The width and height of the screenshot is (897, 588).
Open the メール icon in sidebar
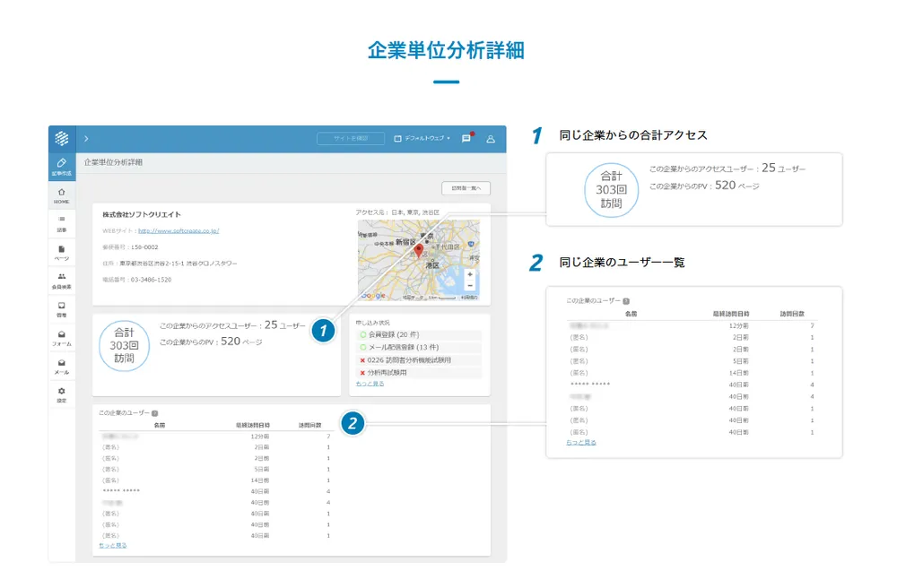[x=62, y=366]
